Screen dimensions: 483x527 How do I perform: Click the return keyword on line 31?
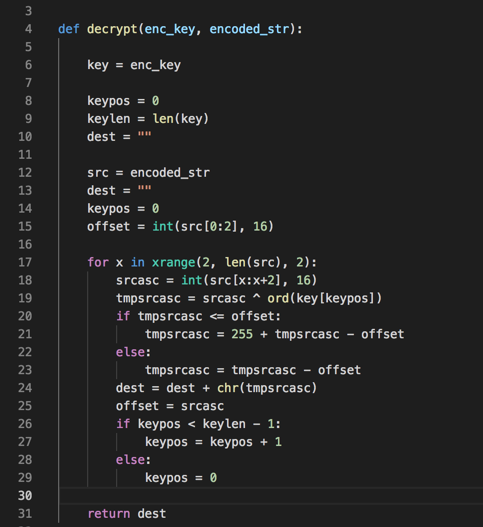pyautogui.click(x=109, y=514)
